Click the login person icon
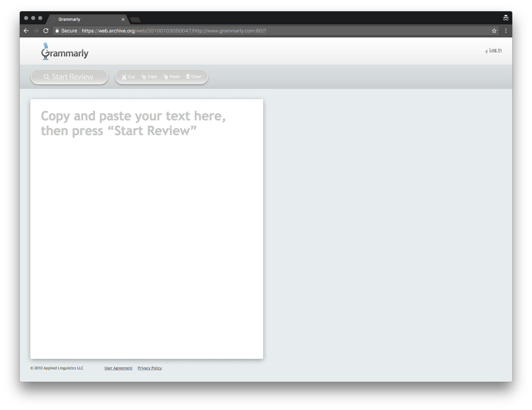 click(486, 51)
